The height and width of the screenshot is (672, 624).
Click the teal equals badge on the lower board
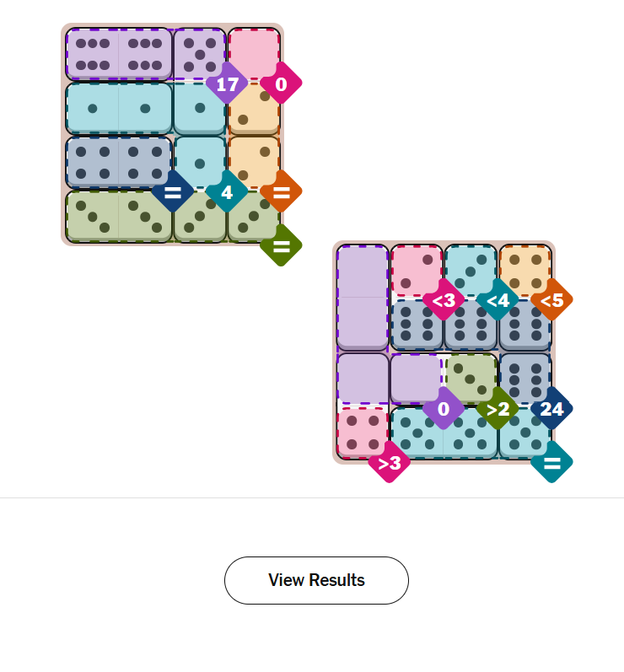point(551,462)
